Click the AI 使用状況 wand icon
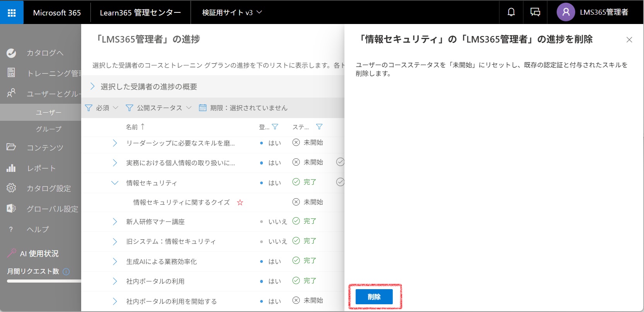644x312 pixels. point(12,253)
